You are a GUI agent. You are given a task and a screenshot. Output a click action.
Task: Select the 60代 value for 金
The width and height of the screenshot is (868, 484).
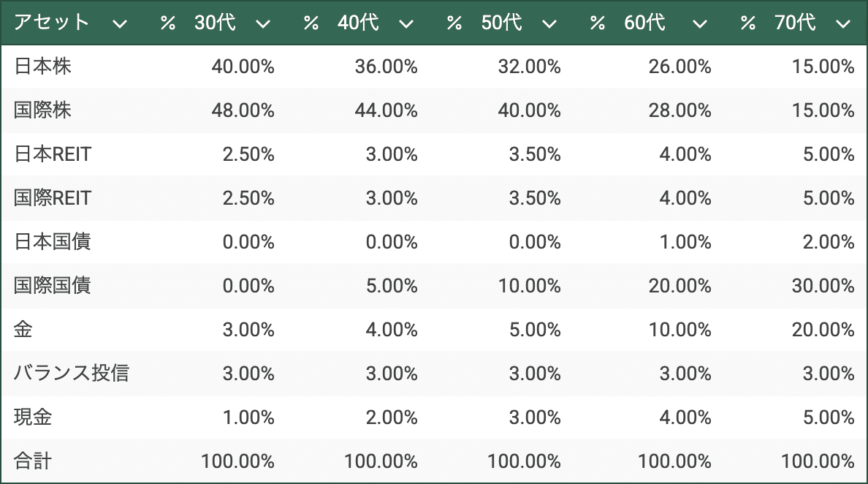679,330
